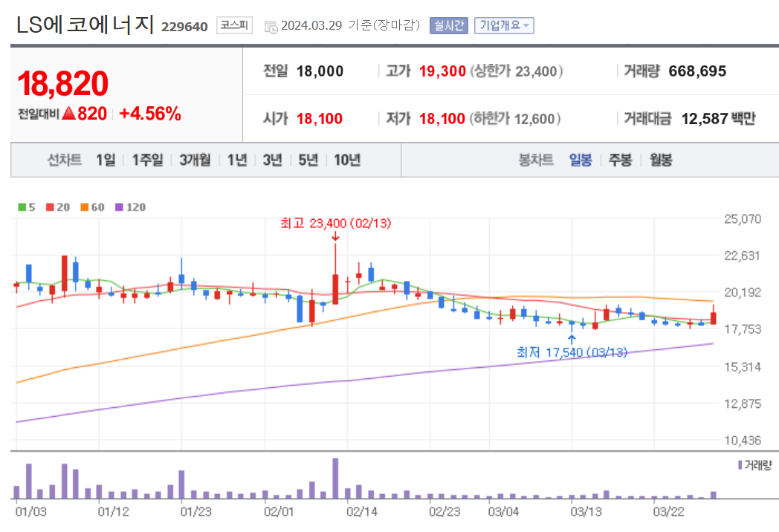Click the 봉차트 label
Screen dimensions: 779x532
[x=535, y=160]
